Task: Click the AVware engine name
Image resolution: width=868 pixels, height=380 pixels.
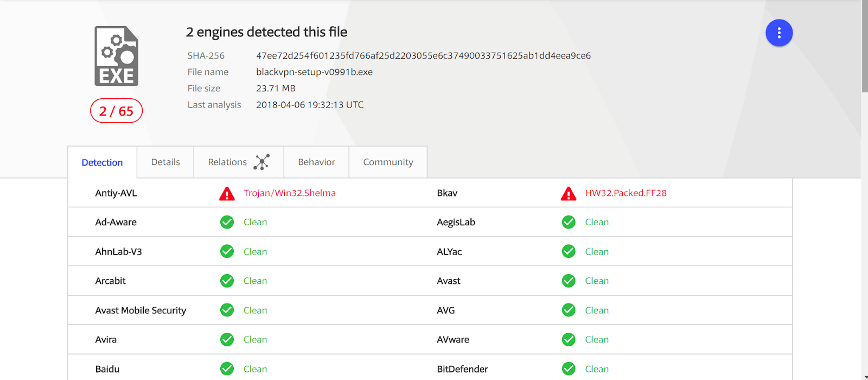Action: 453,339
